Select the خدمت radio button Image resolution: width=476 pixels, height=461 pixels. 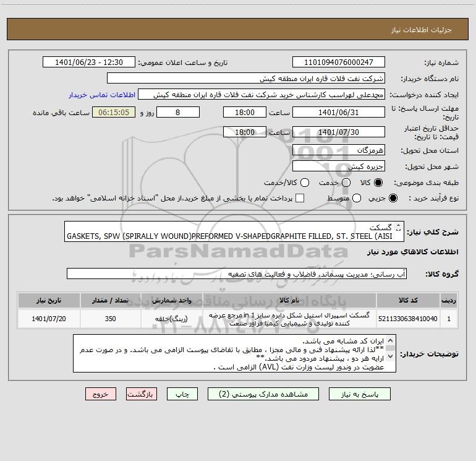coord(346,183)
